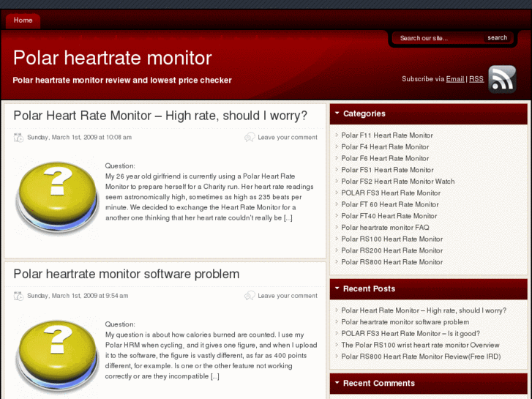Collapse the Recent Comments widget arrow
Viewport: 532px width, 399px height.
(x=337, y=383)
